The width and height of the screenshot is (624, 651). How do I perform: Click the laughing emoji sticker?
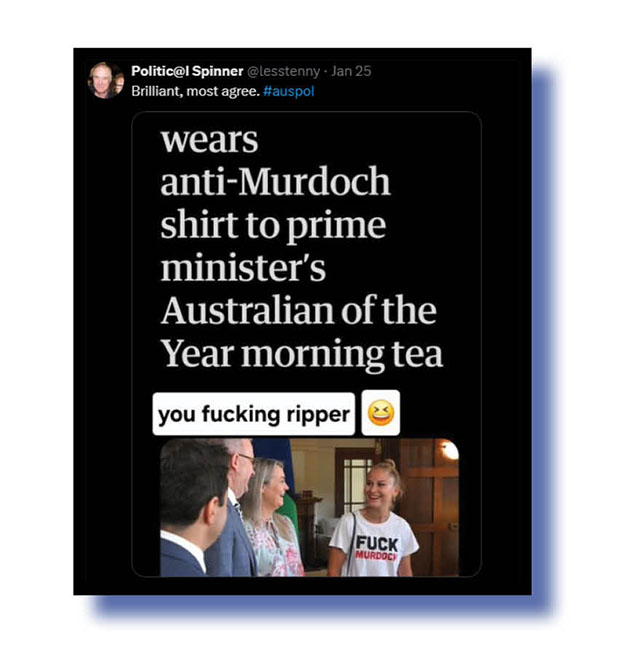coord(381,413)
